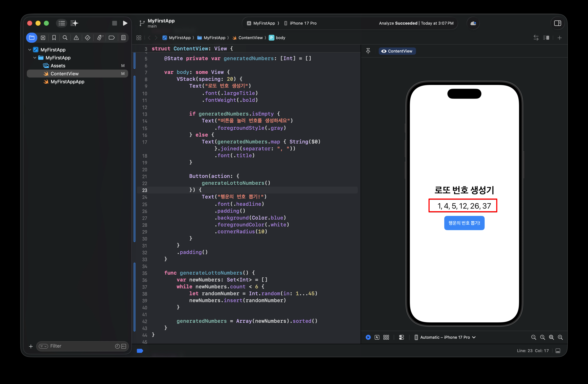Open the Source Control navigator icon
Image resolution: width=588 pixels, height=384 pixels.
pyautogui.click(x=43, y=37)
